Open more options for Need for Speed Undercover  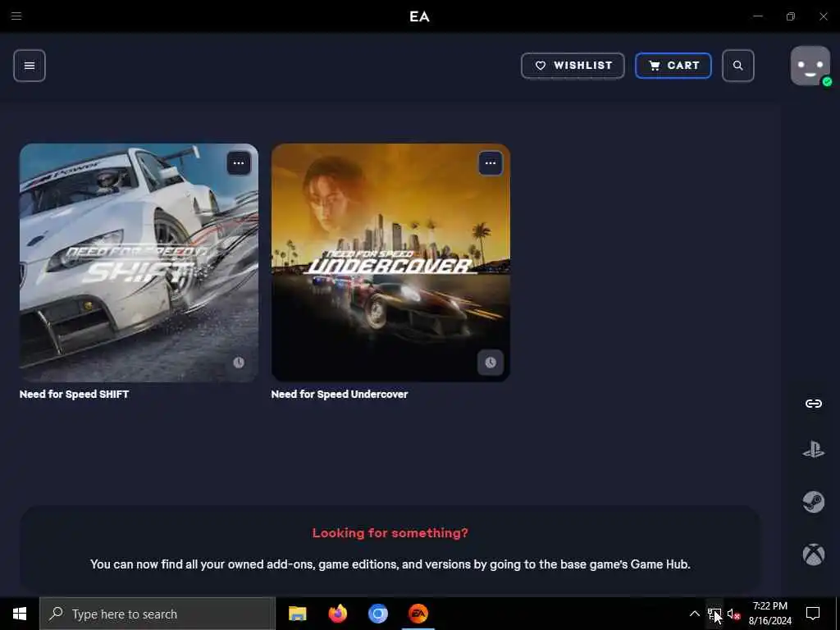click(491, 163)
